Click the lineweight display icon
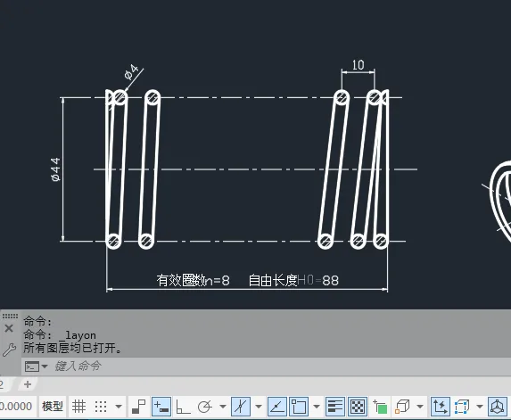Image resolution: width=511 pixels, height=420 pixels. pos(335,407)
